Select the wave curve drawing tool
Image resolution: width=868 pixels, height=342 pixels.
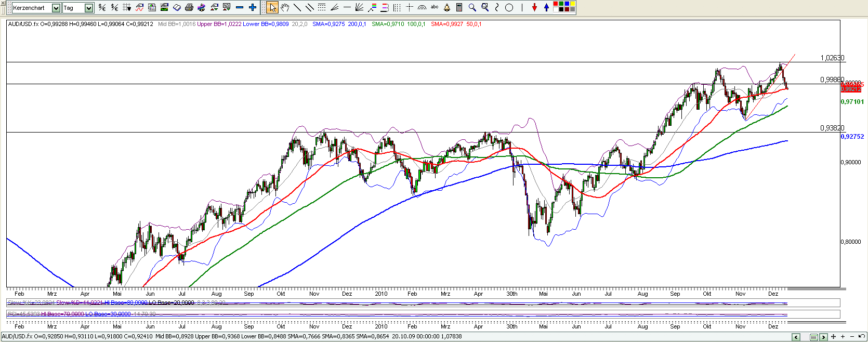click(x=497, y=7)
